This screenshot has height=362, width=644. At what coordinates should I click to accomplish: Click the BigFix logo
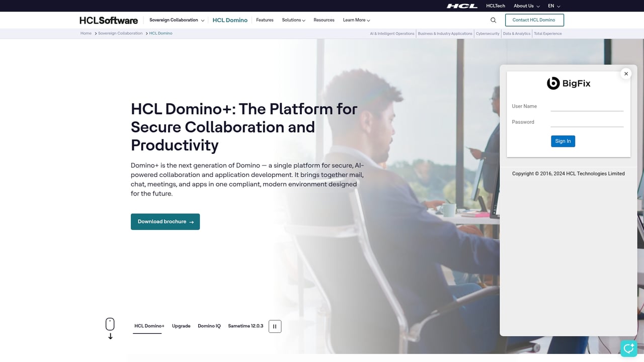click(x=569, y=83)
